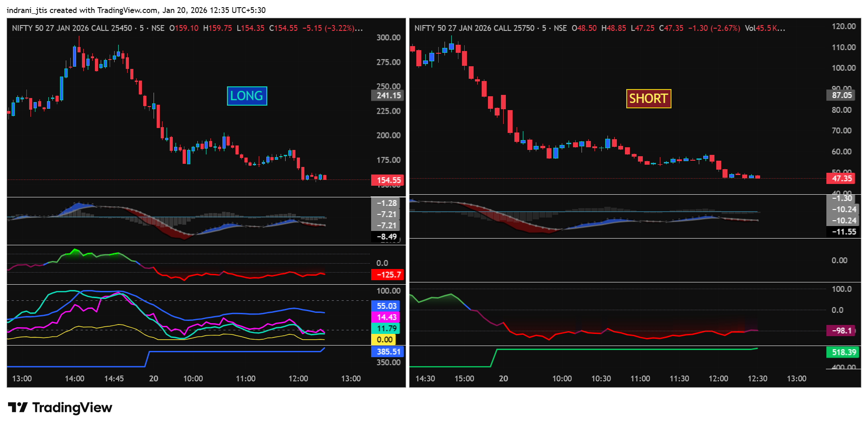This screenshot has height=427, width=868.
Task: Click the grey 87.05 price tag
Action: click(x=841, y=95)
